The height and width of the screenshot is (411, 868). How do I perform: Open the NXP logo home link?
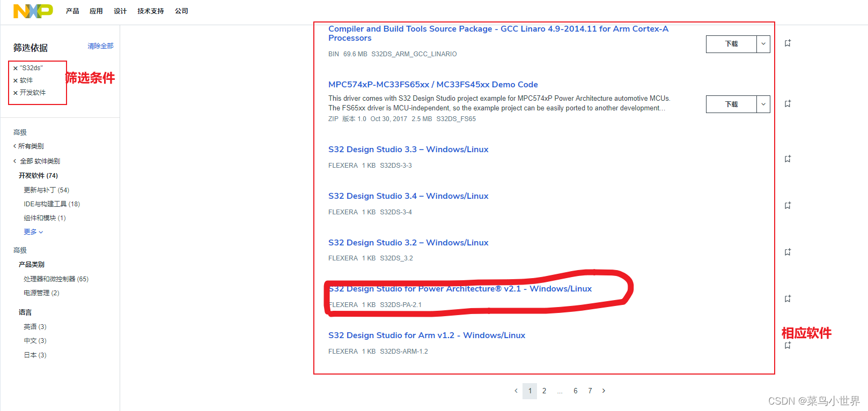33,11
